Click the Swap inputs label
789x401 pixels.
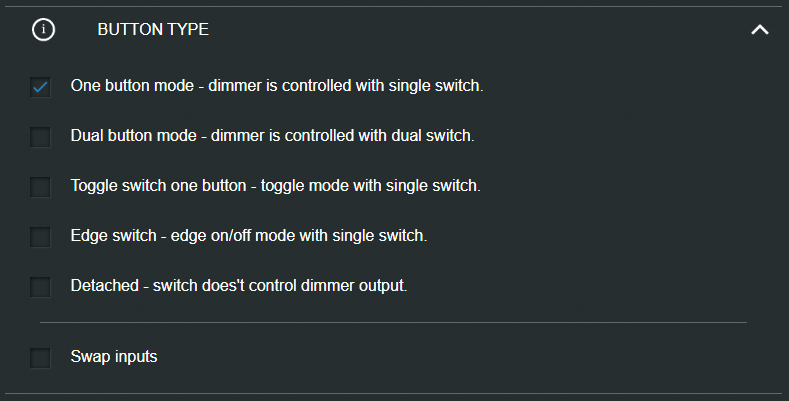[113, 356]
